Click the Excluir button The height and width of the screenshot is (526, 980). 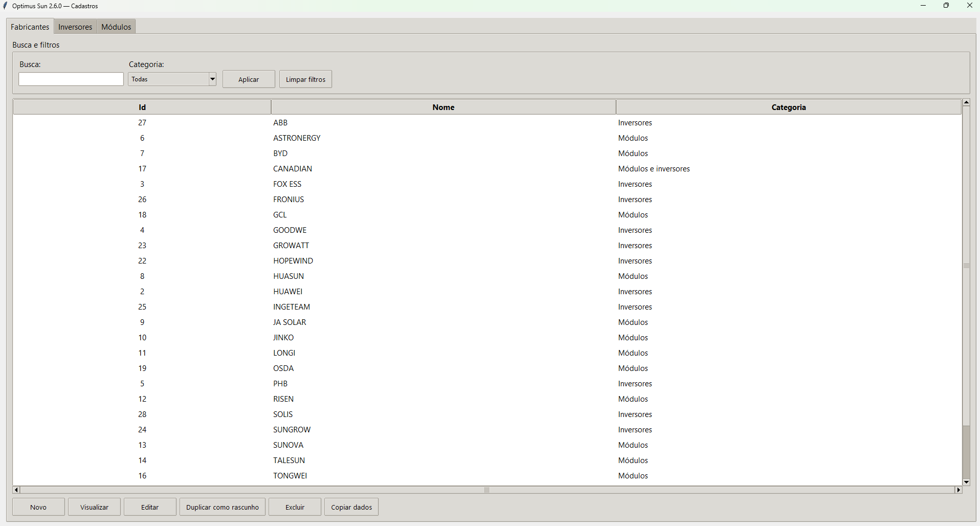295,507
